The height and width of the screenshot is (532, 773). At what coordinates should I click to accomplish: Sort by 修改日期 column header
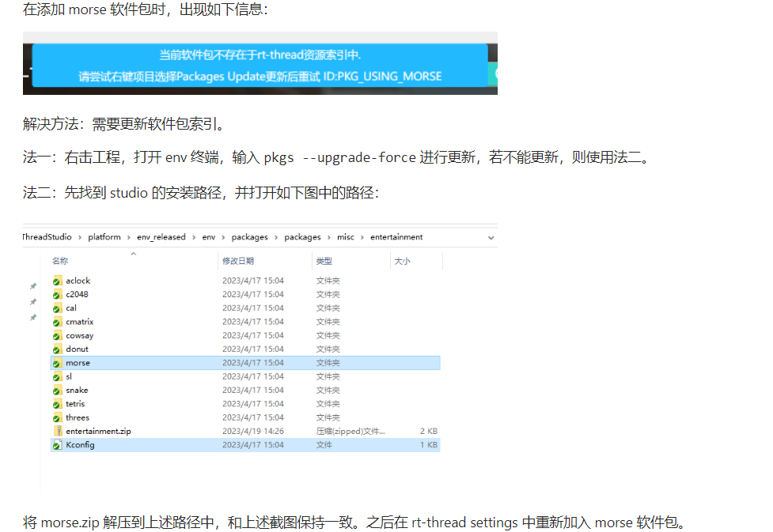pos(238,261)
